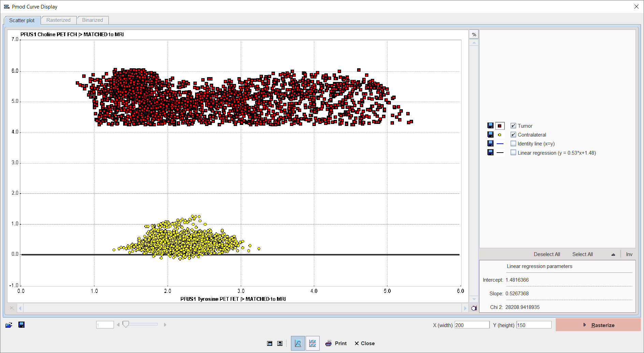The height and width of the screenshot is (353, 644).
Task: Toggle the percent display button
Action: [474, 34]
